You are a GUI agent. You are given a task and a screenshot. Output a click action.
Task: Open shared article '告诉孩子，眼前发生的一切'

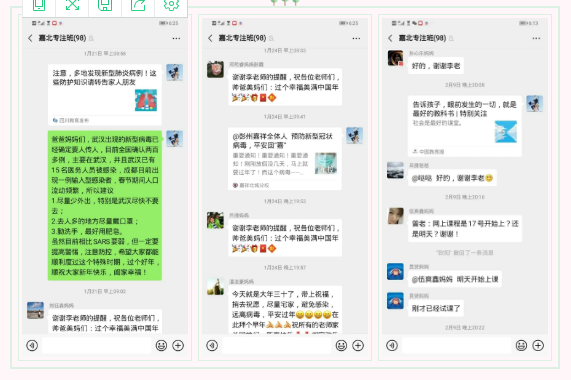[x=465, y=126]
